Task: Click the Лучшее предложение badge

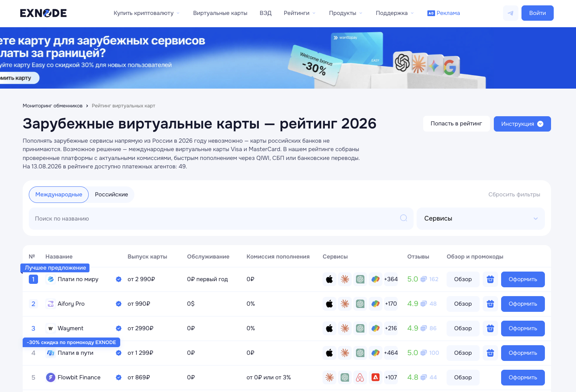Action: 55,268
